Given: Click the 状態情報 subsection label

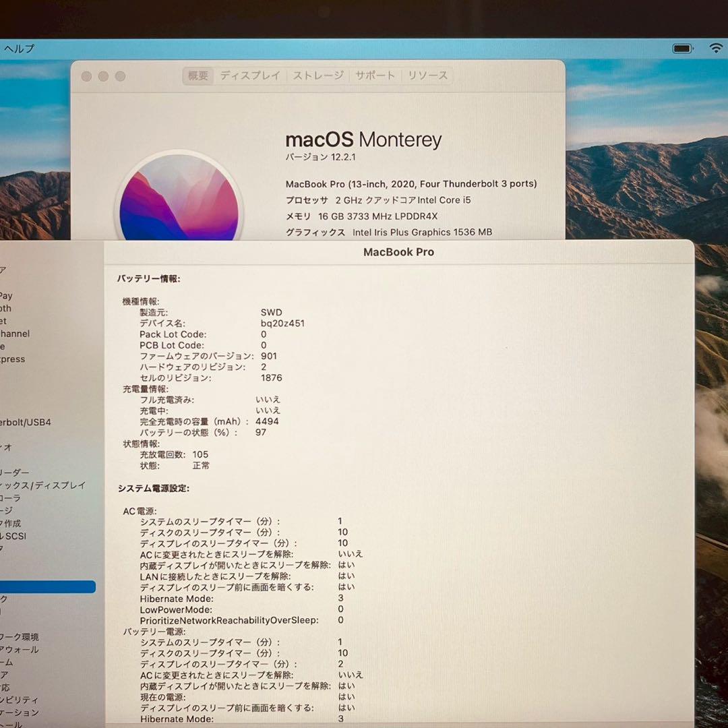Looking at the screenshot, I should coord(141,444).
